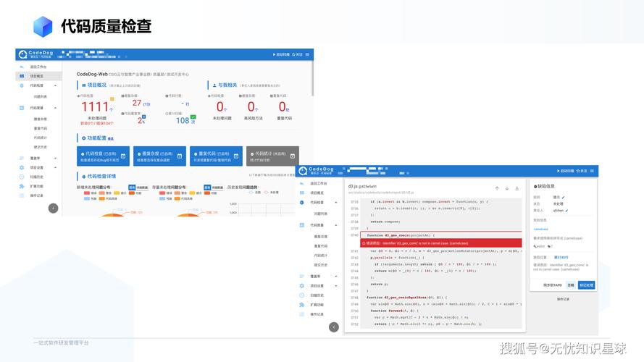644x362 pixels.
Task: Click red 错误 swatch in 存量未处理问题分布 legend
Action: (162, 193)
